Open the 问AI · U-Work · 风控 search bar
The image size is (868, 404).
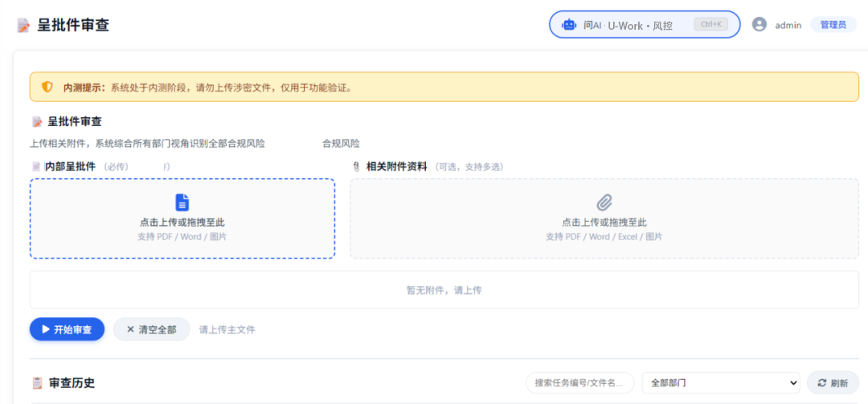point(645,24)
